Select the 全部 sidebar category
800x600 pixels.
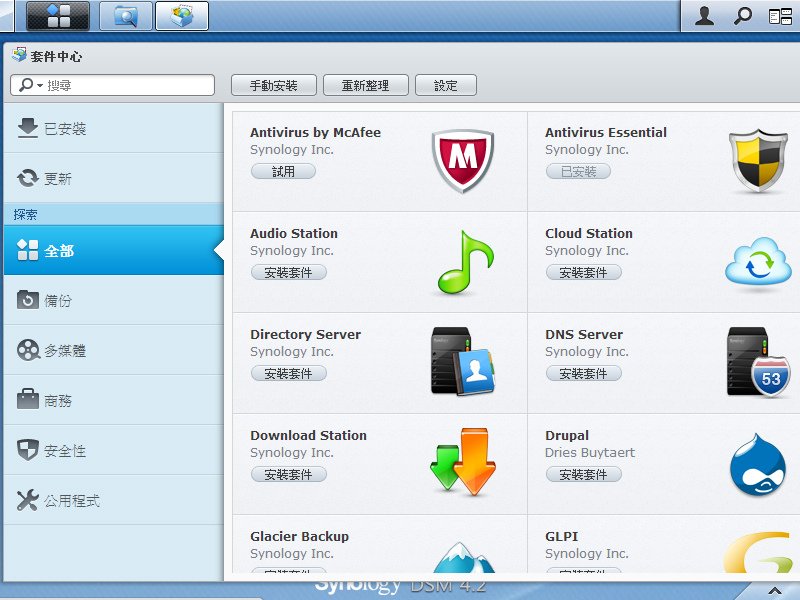113,251
